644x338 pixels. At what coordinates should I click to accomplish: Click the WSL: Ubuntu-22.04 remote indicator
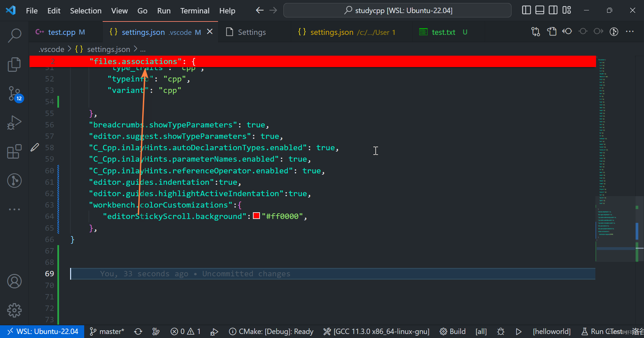click(x=42, y=332)
